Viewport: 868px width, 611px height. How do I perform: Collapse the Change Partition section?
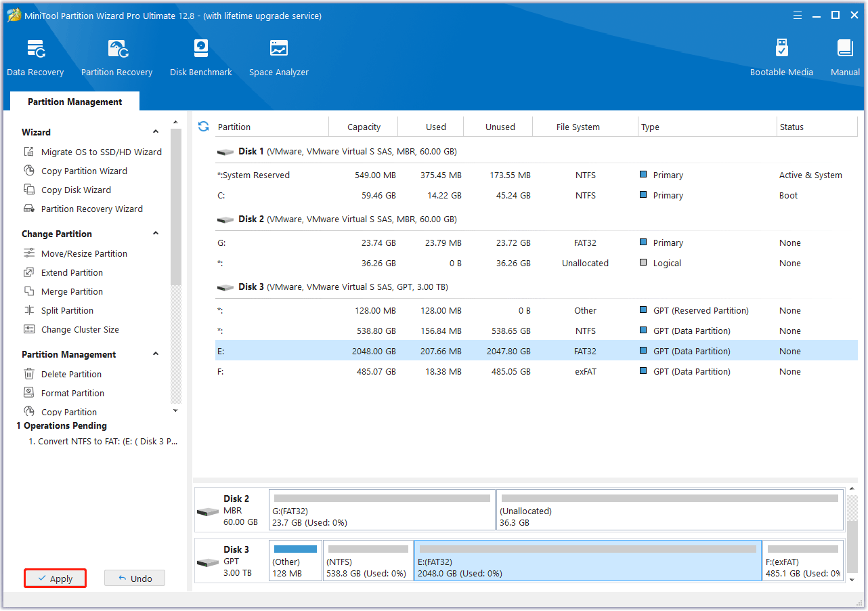(156, 234)
